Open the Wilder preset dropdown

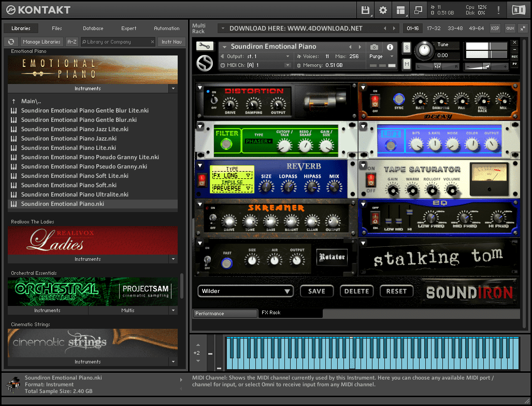[246, 291]
